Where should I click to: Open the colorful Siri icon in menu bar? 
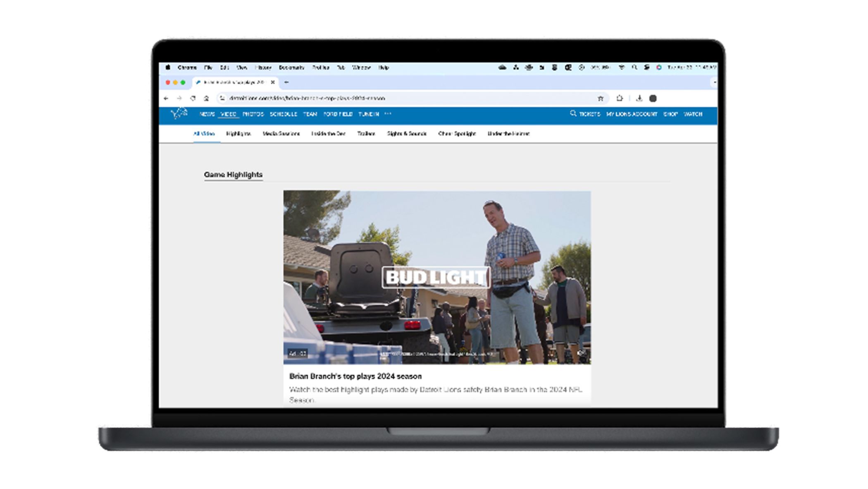659,67
